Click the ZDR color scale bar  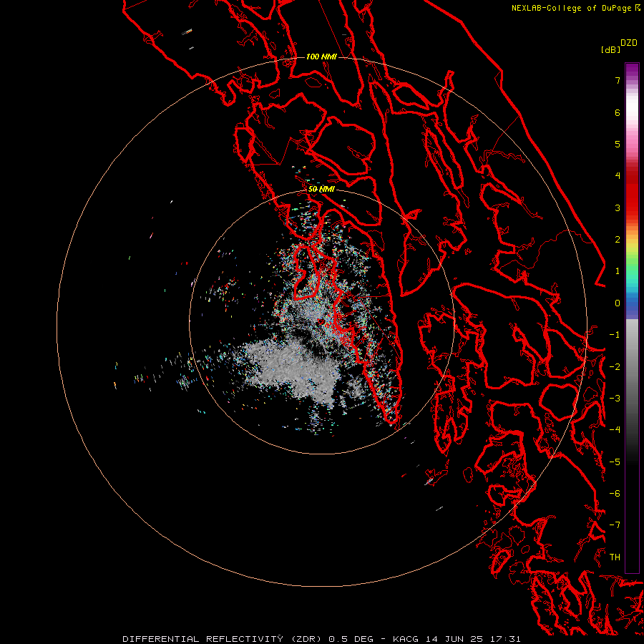[632, 318]
